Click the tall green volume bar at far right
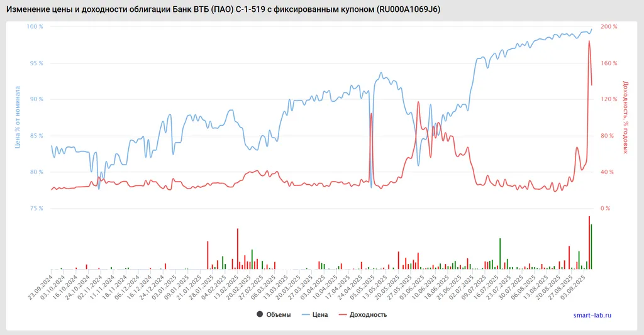Viewport: 644px width, 335px height. [x=591, y=246]
